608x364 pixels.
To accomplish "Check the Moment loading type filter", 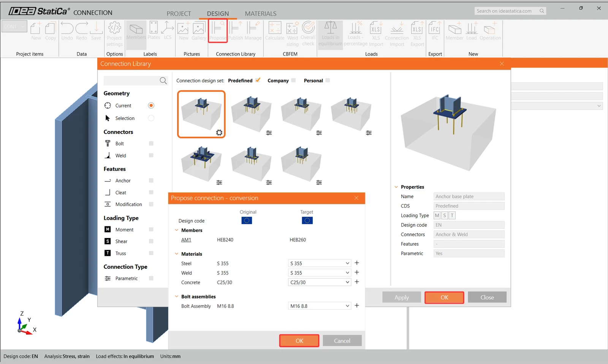I will coord(151,229).
